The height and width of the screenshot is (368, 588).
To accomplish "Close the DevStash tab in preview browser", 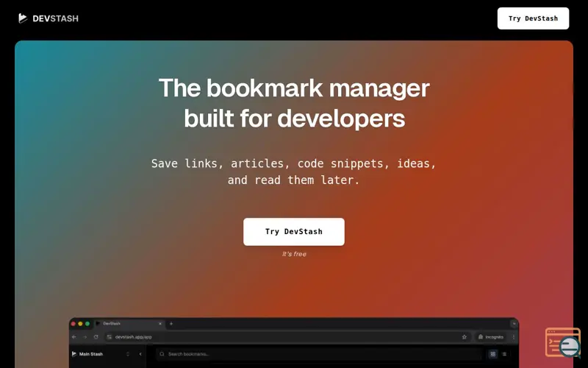I will tap(160, 324).
